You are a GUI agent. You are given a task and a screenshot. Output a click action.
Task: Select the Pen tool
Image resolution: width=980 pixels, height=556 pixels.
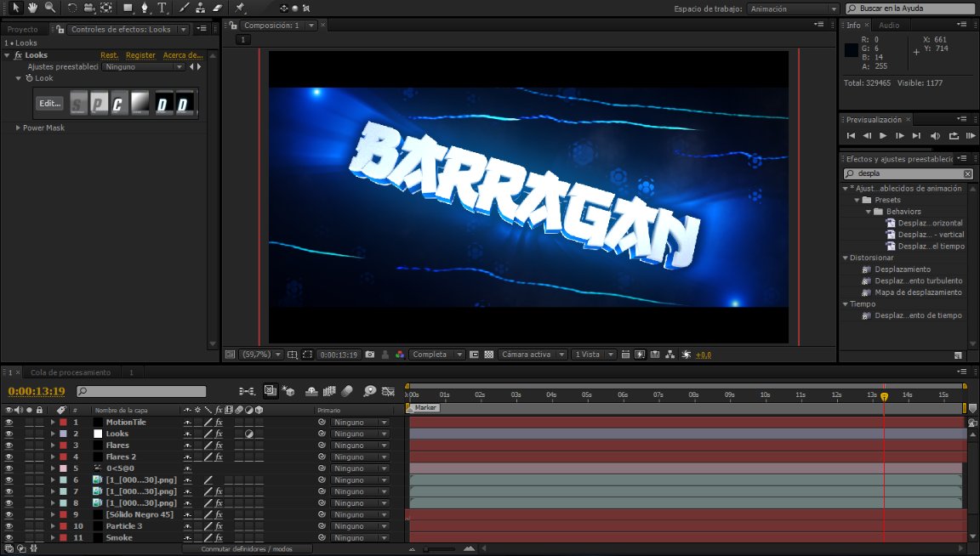(x=145, y=9)
